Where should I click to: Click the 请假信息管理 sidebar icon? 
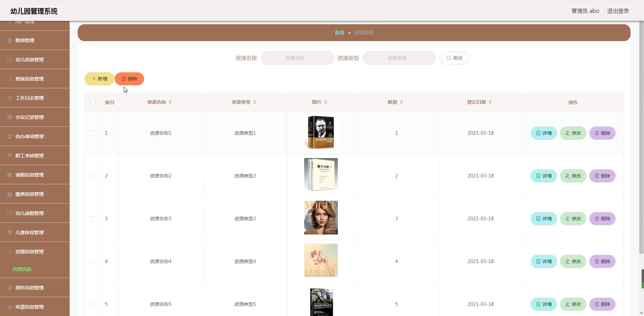(10, 175)
